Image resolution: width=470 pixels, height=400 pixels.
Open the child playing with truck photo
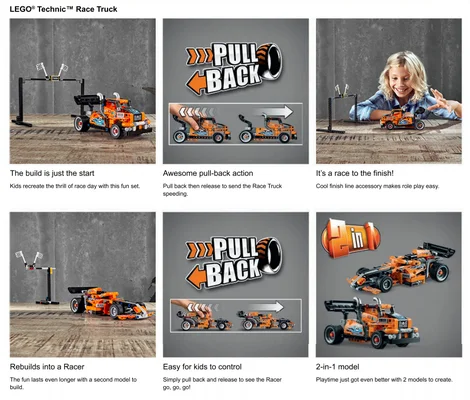[x=389, y=91]
